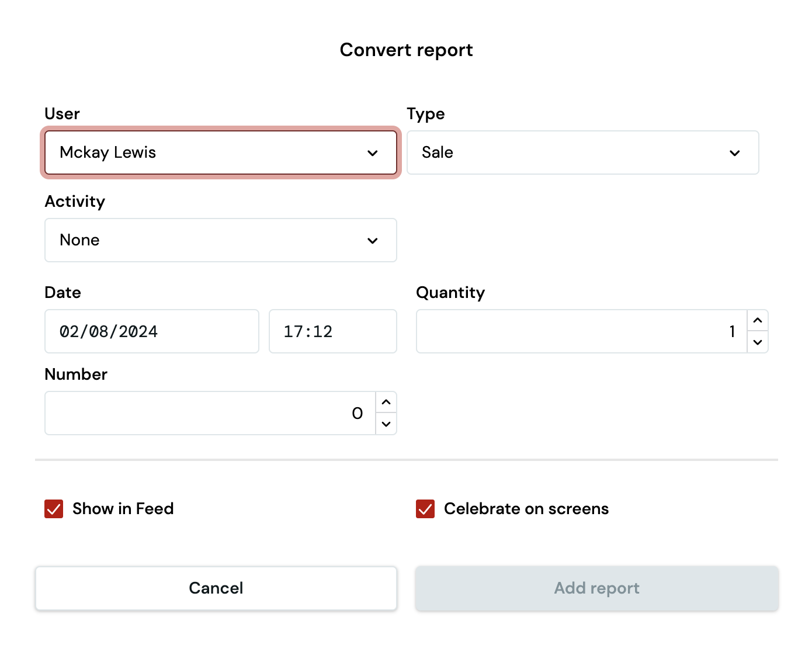Open the Type dropdown set to Sale

pos(572,152)
